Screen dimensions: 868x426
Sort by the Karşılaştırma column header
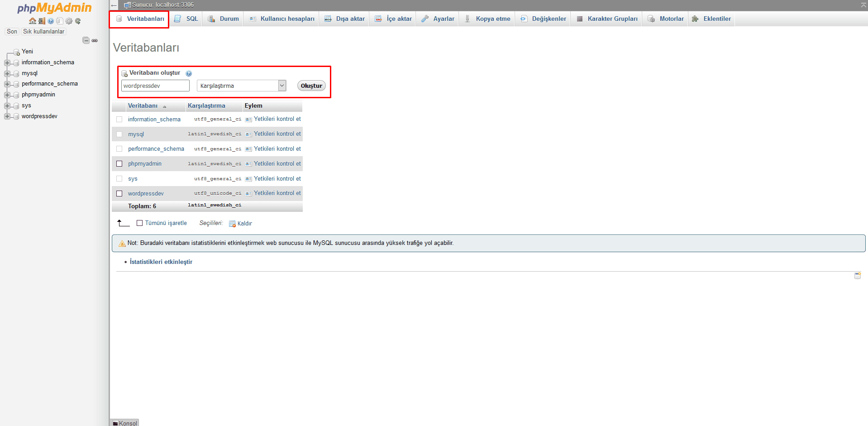206,106
